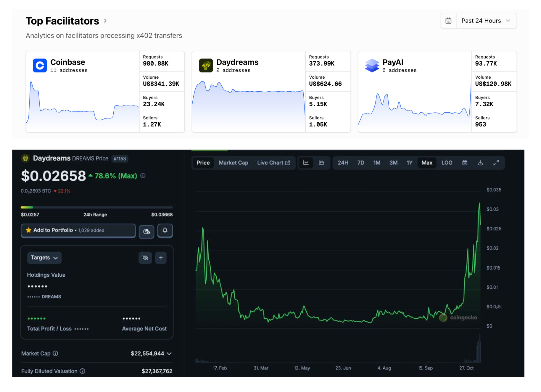The width and height of the screenshot is (541, 392).
Task: Open the PayAI facilitator name
Action: pos(393,62)
